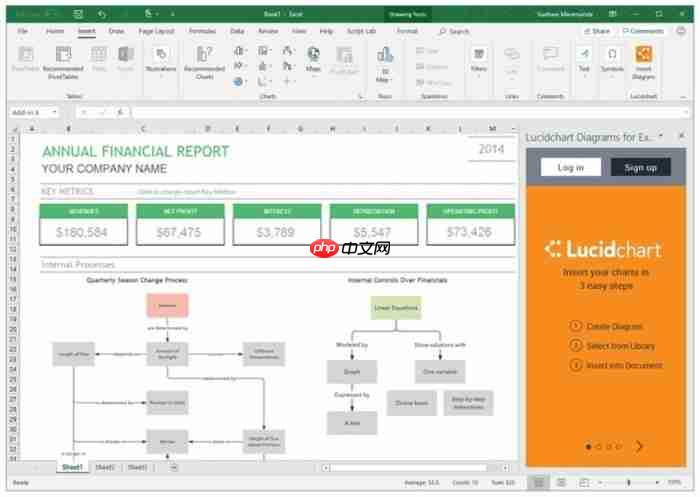
Task: Open the Charts group dialog launcher
Action: coord(360,96)
